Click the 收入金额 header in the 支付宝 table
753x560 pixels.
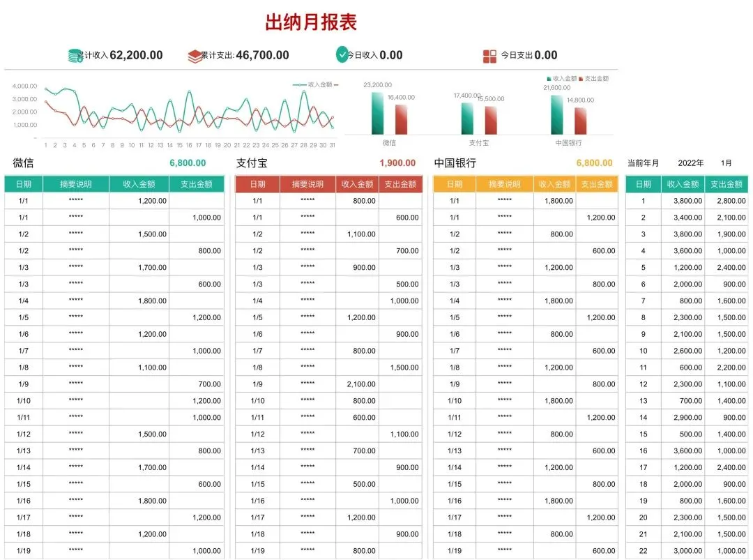pos(357,184)
